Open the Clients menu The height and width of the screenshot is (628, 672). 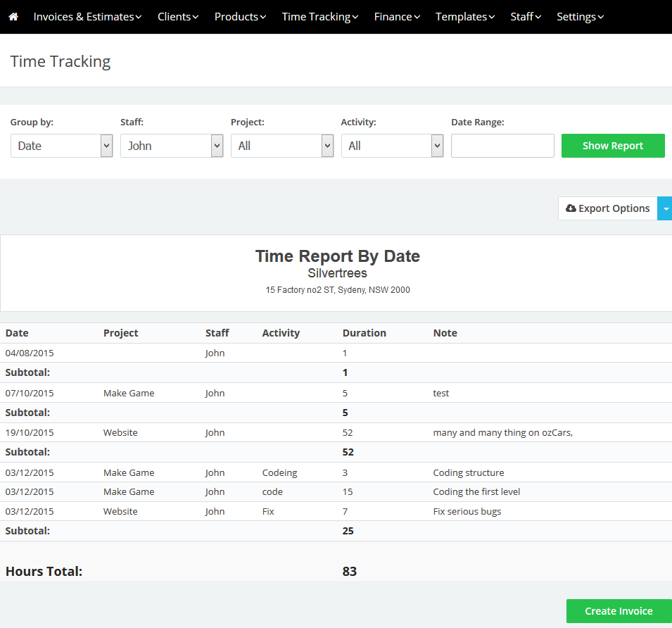point(177,17)
